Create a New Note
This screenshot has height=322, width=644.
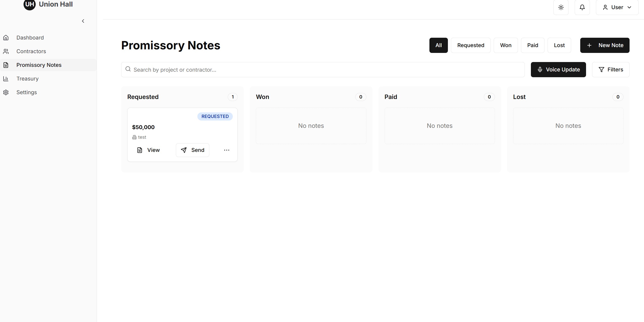coord(605,45)
